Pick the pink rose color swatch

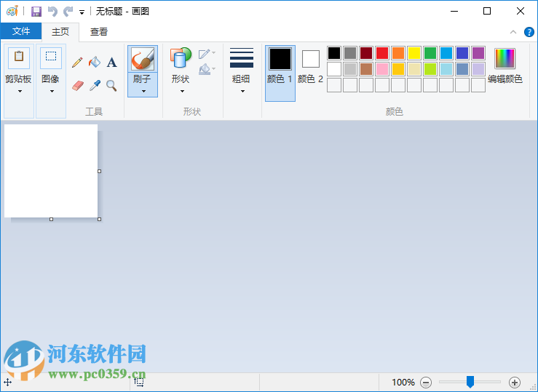tap(382, 69)
